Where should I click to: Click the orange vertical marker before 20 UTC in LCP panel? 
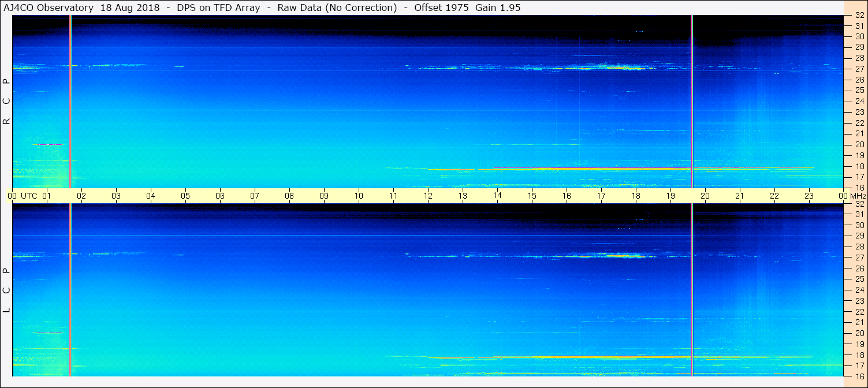[x=692, y=290]
